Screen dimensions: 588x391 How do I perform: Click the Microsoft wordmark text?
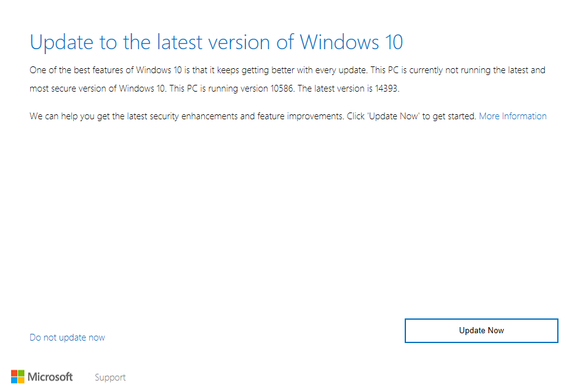click(x=50, y=377)
